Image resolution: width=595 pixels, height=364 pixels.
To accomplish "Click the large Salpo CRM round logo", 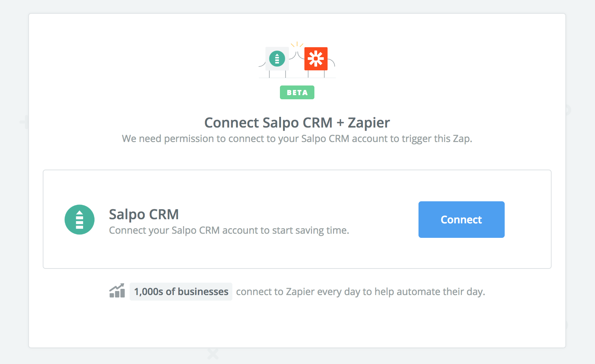I will (x=80, y=220).
